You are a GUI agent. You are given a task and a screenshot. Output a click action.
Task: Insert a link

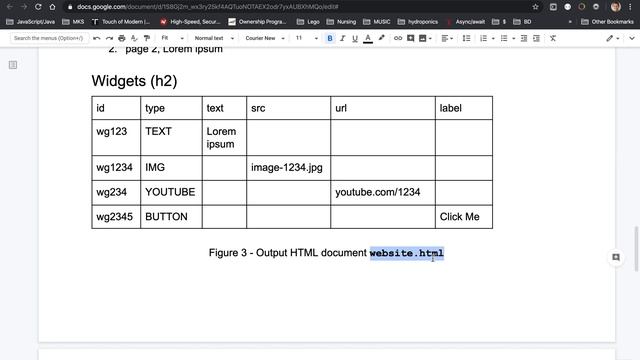pos(398,38)
